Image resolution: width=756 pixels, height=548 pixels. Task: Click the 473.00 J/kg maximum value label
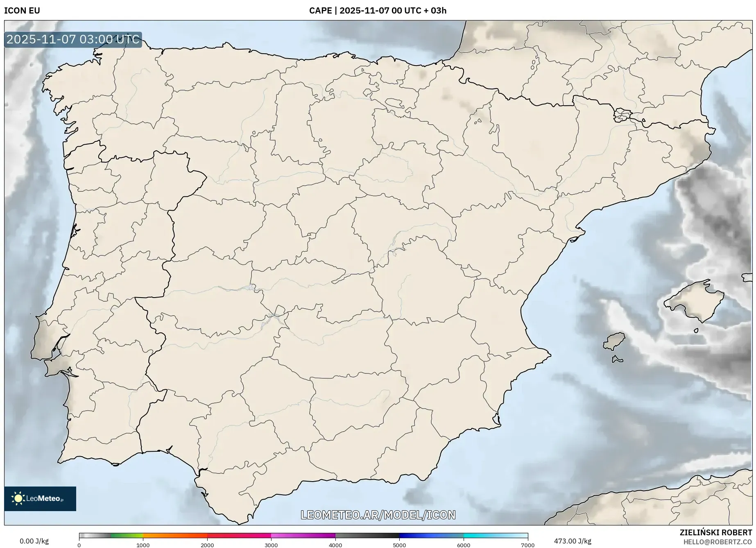573,541
